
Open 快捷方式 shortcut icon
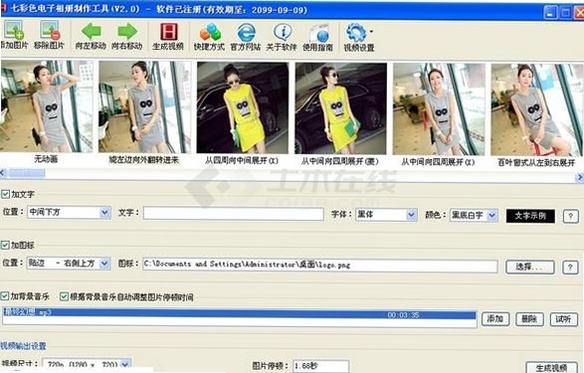(x=210, y=32)
